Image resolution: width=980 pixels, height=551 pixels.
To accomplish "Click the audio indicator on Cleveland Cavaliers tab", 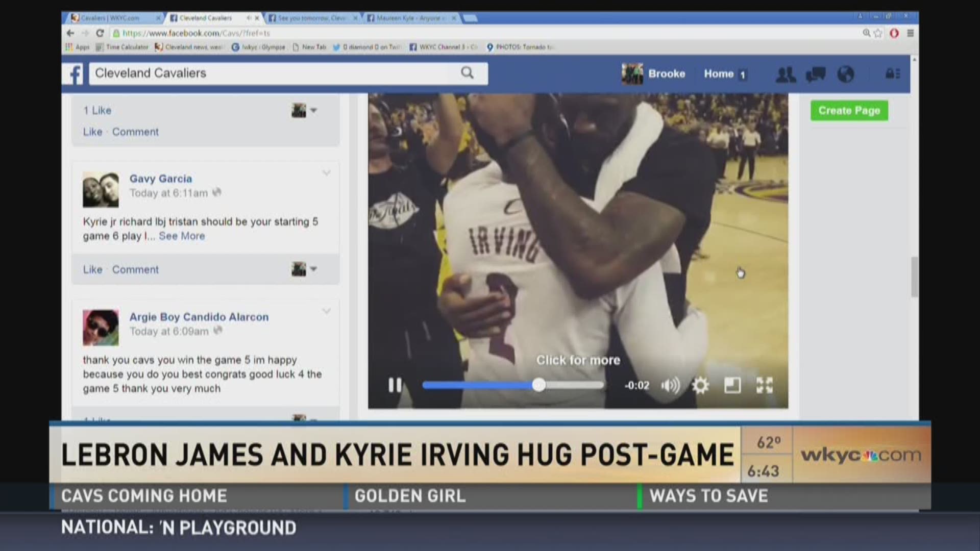I will tap(249, 18).
